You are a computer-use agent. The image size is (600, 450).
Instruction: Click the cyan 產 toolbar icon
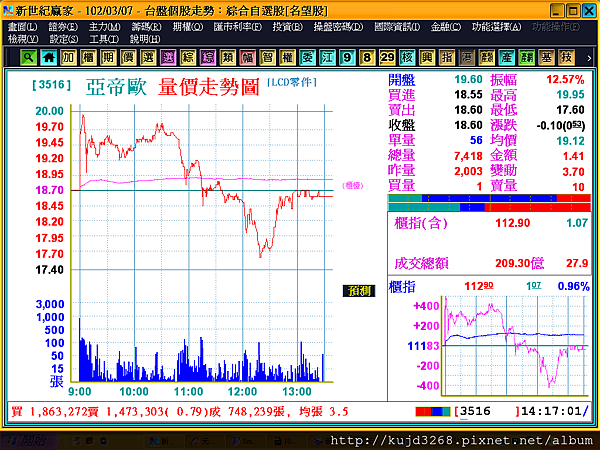(x=506, y=58)
